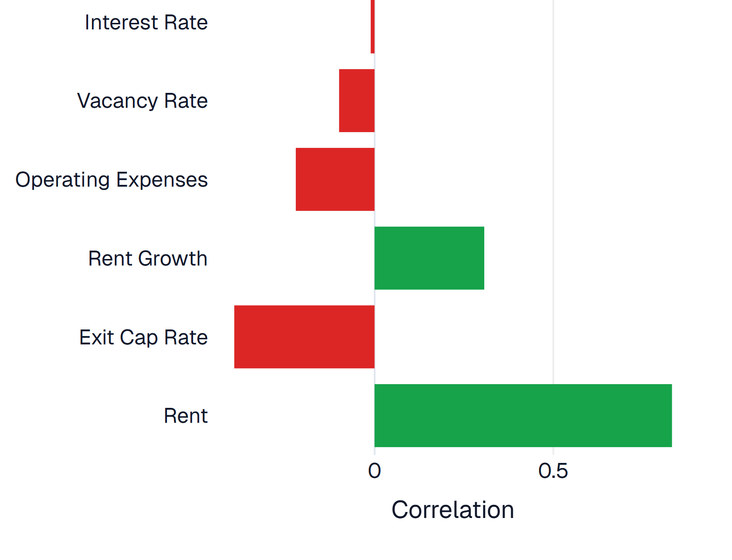Select the Rent Growth axis label
The image size is (732, 560).
pyautogui.click(x=148, y=259)
